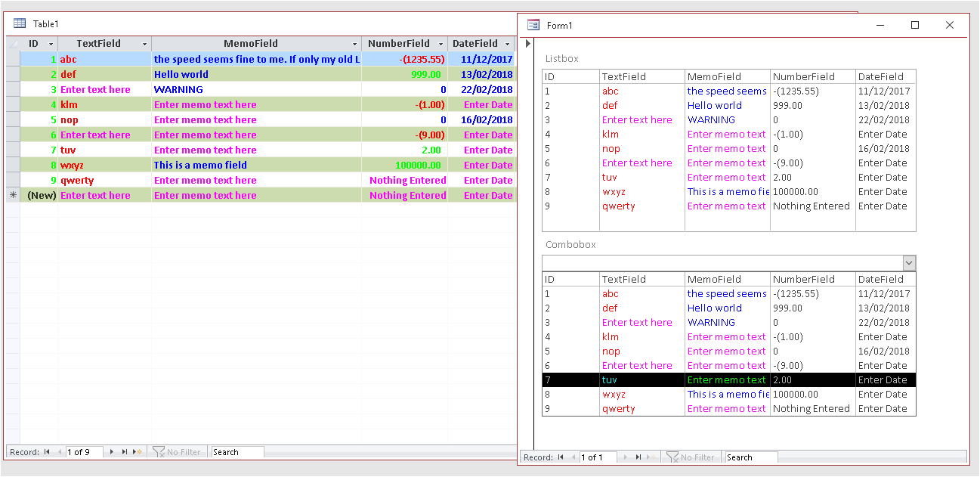Click the Form1 record selector arrow
This screenshot has width=980, height=477.
coord(527,44)
